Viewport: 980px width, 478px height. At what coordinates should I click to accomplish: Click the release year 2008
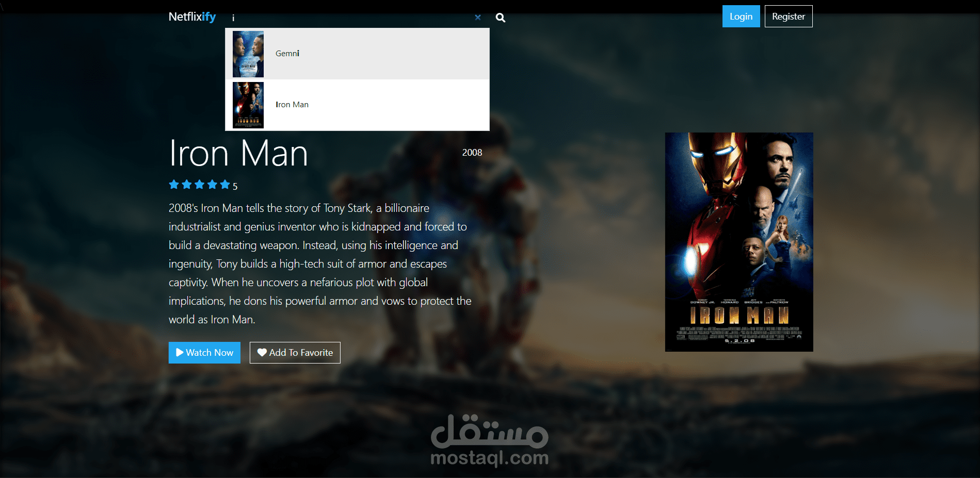pos(472,153)
